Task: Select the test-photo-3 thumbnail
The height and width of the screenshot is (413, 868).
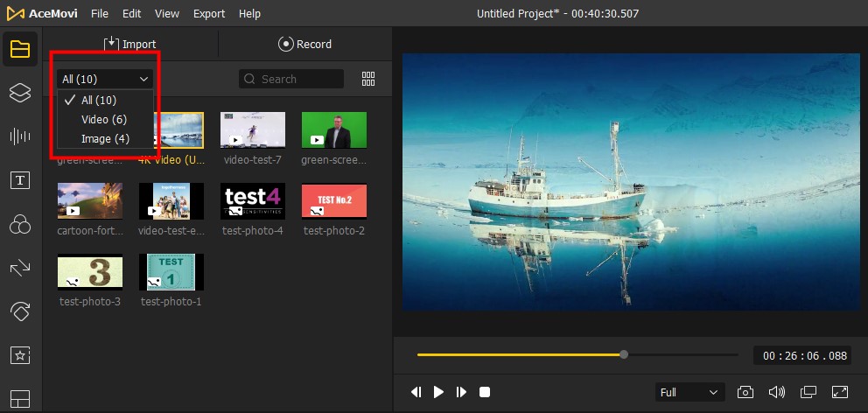Action: [90, 272]
